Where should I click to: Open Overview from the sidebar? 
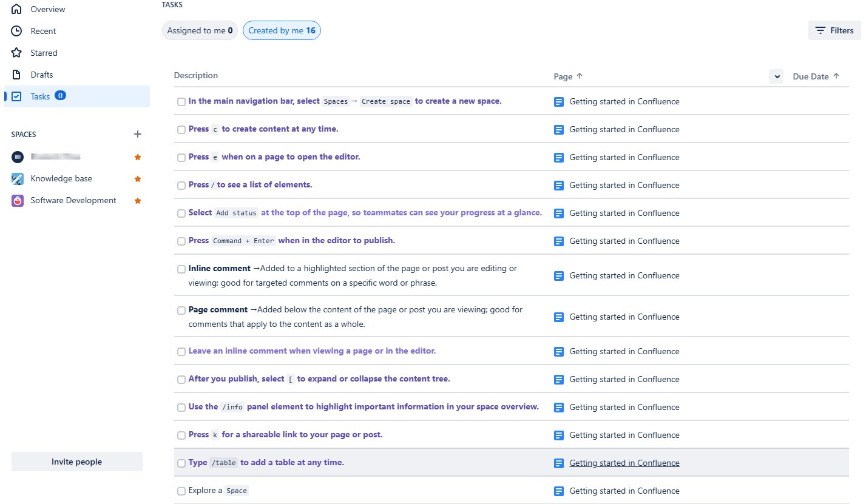pyautogui.click(x=49, y=9)
